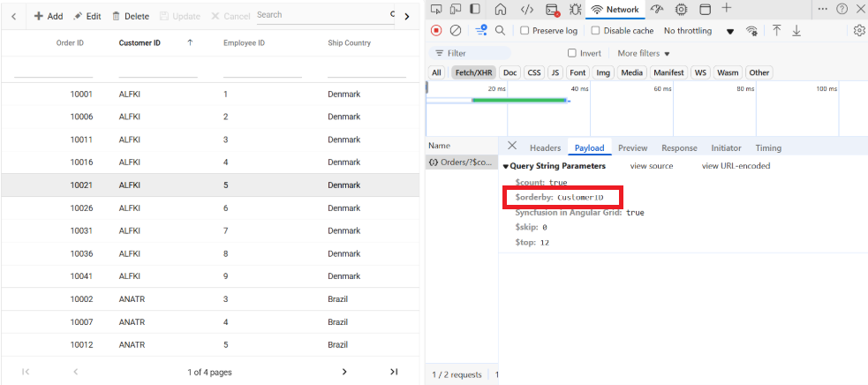Open network search magnifier icon
Viewport: 868px width, 385px height.
(x=500, y=31)
